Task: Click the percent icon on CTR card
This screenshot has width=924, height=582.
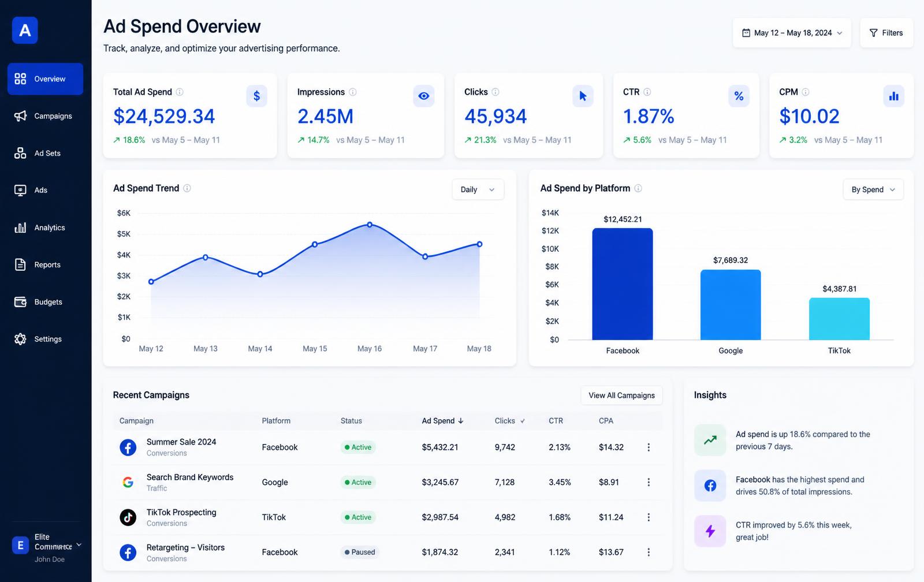Action: coord(739,96)
